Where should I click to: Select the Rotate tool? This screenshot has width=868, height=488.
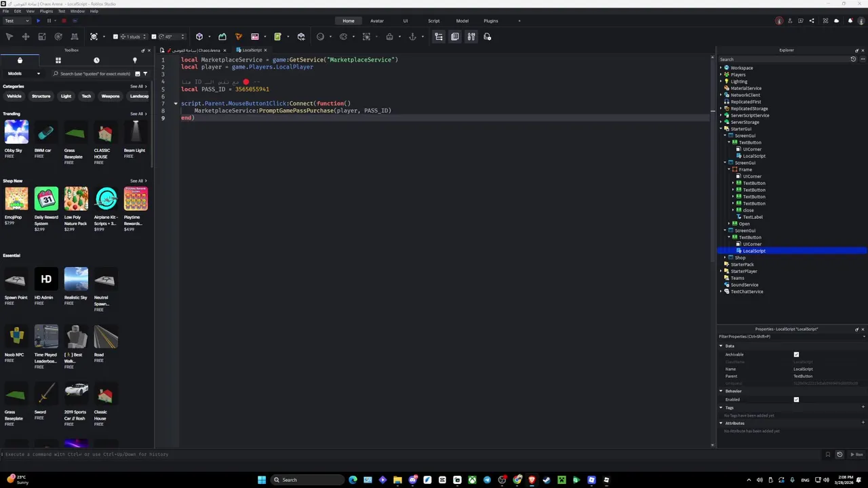[58, 37]
